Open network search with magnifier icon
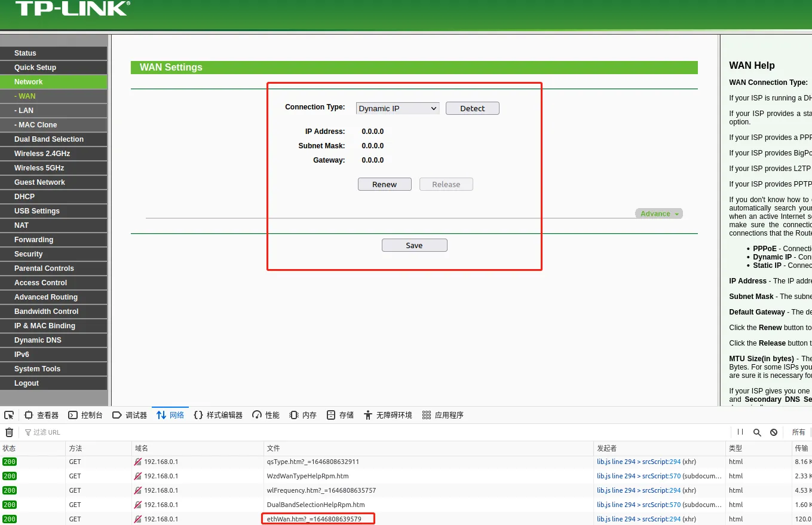This screenshot has width=812, height=525. pyautogui.click(x=757, y=432)
